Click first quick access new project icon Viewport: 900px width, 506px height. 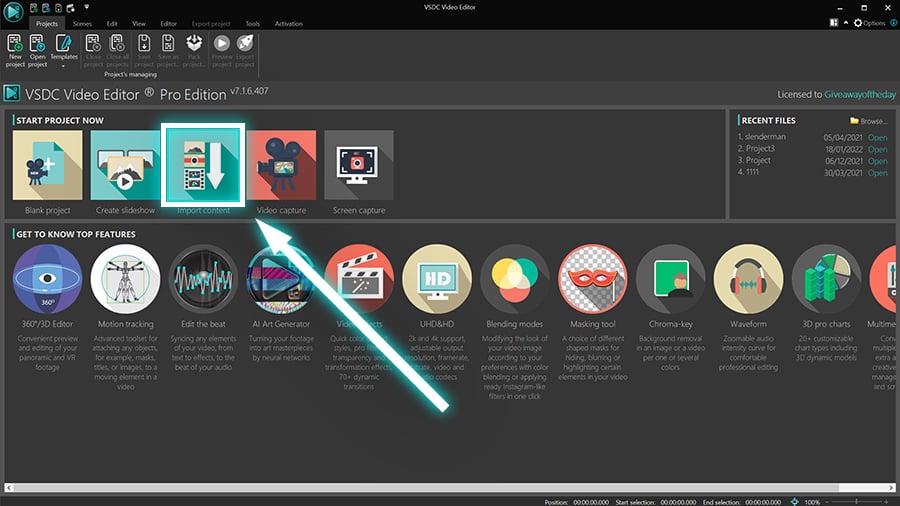click(34, 8)
